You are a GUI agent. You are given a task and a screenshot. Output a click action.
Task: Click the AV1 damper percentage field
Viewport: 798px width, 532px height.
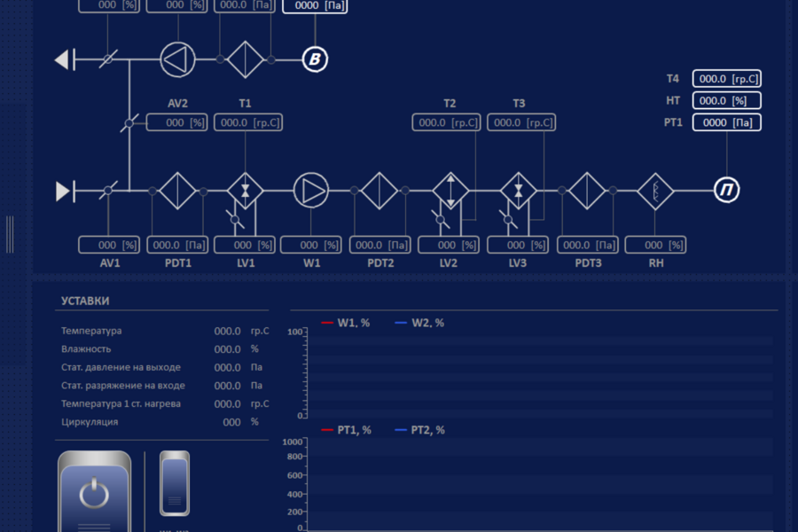pos(109,245)
